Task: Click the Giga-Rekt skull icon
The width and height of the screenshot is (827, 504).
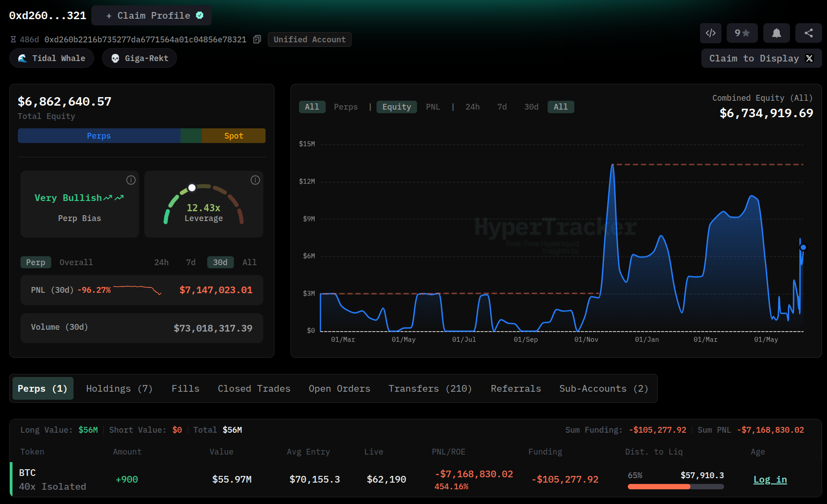Action: point(115,58)
